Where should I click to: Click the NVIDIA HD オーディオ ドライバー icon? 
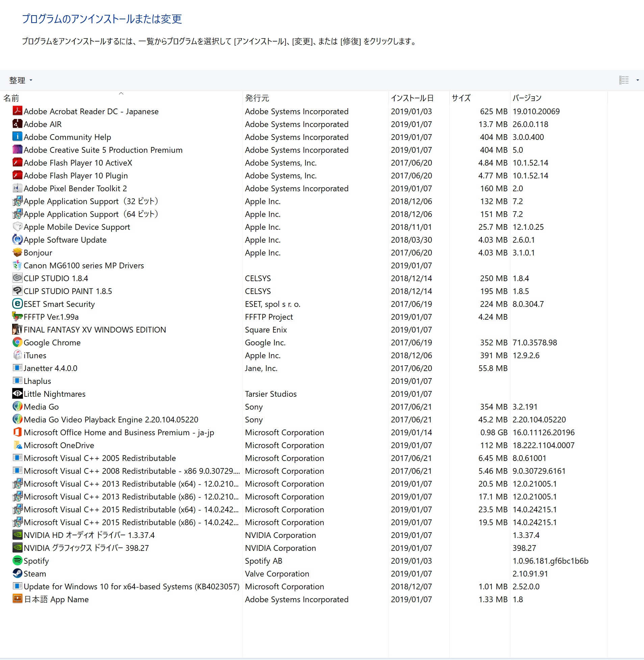tap(17, 535)
